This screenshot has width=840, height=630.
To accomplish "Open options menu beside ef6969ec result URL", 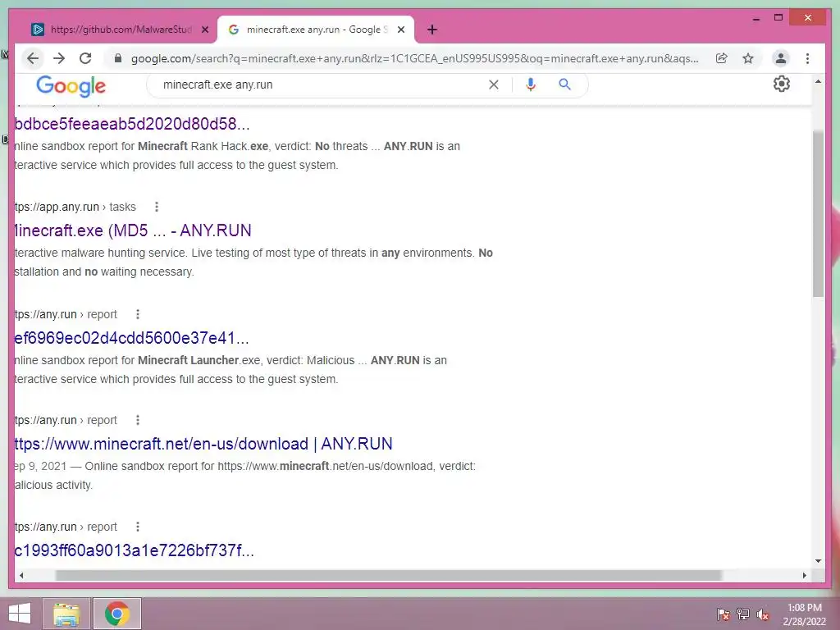I will pos(138,314).
